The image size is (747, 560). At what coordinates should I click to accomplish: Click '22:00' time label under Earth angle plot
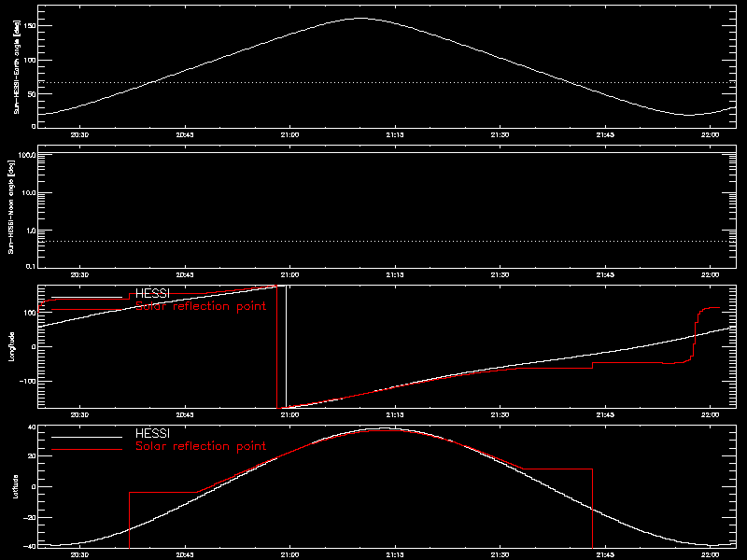(711, 135)
